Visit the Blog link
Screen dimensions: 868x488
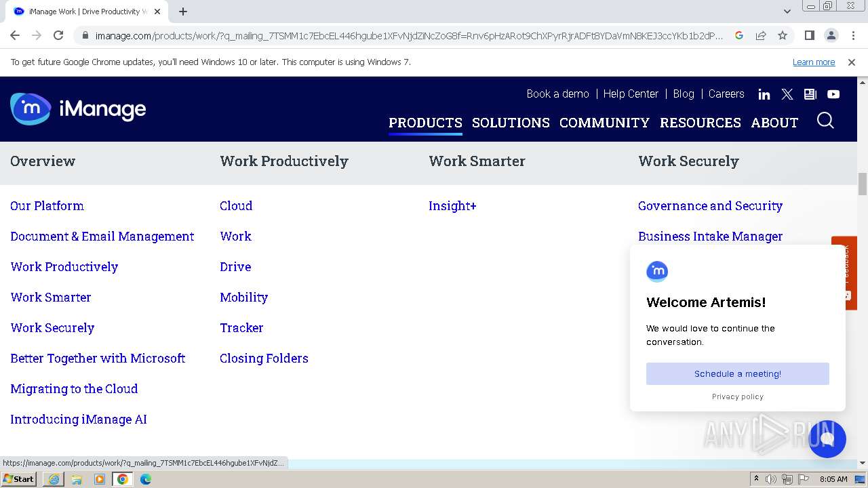(x=684, y=94)
